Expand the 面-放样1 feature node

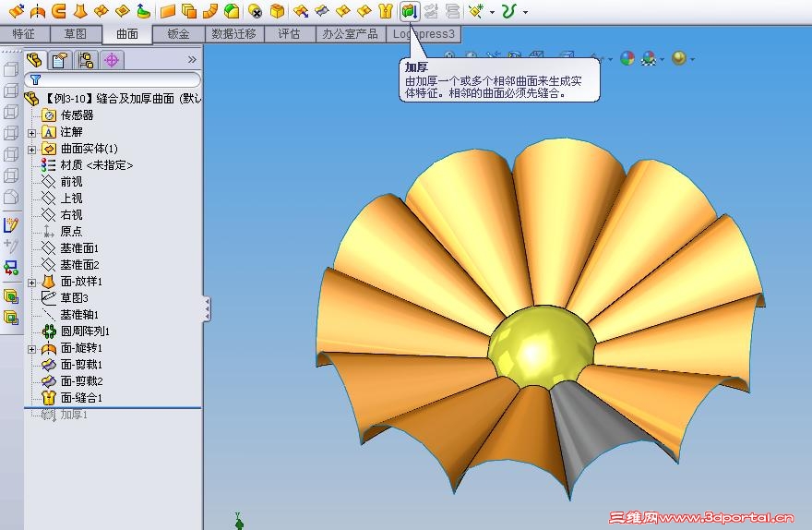tap(31, 283)
